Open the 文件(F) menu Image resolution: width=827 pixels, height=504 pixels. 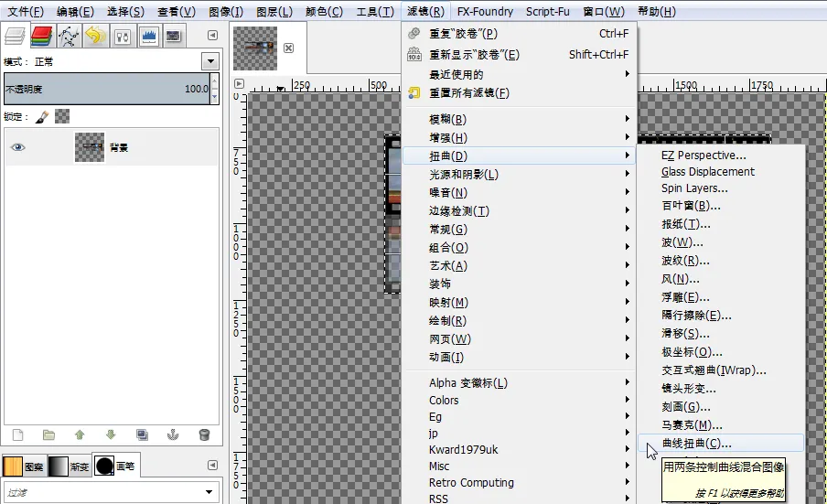tap(26, 12)
